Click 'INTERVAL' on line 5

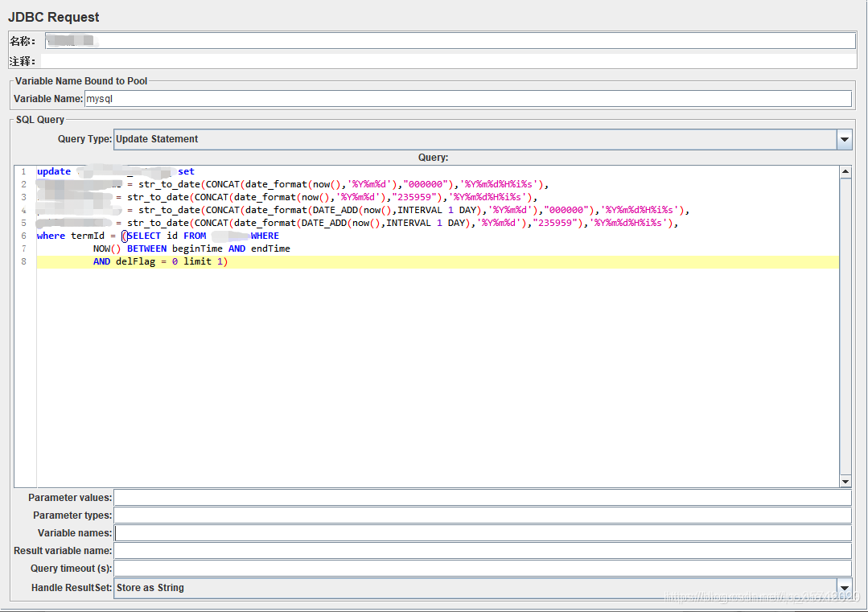(x=408, y=223)
